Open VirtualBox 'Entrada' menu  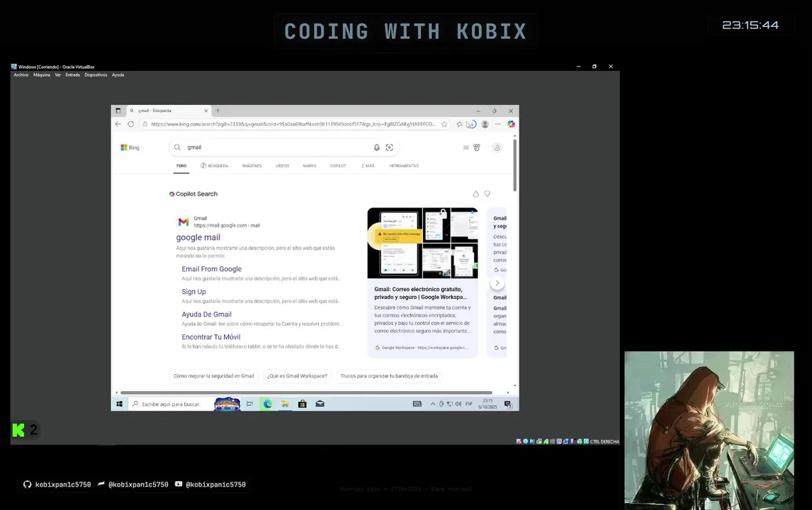click(x=72, y=75)
